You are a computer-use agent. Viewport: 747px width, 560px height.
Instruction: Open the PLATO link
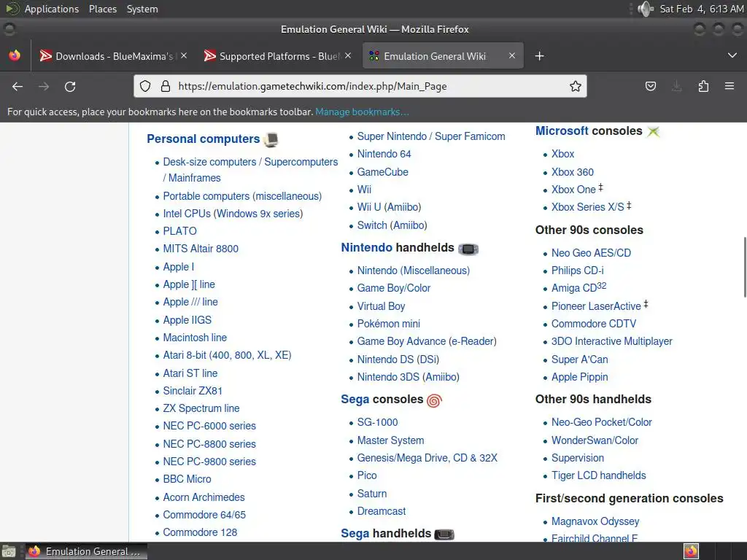[x=179, y=231]
